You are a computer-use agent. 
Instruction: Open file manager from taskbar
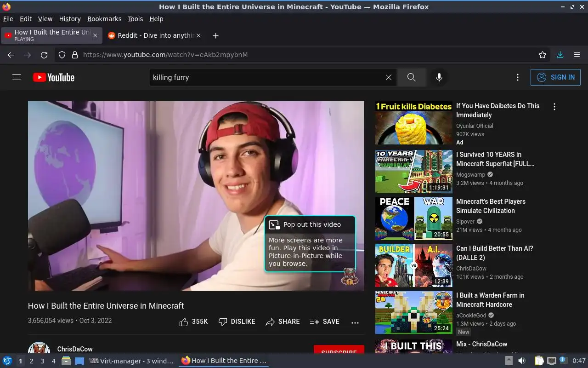[66, 361]
